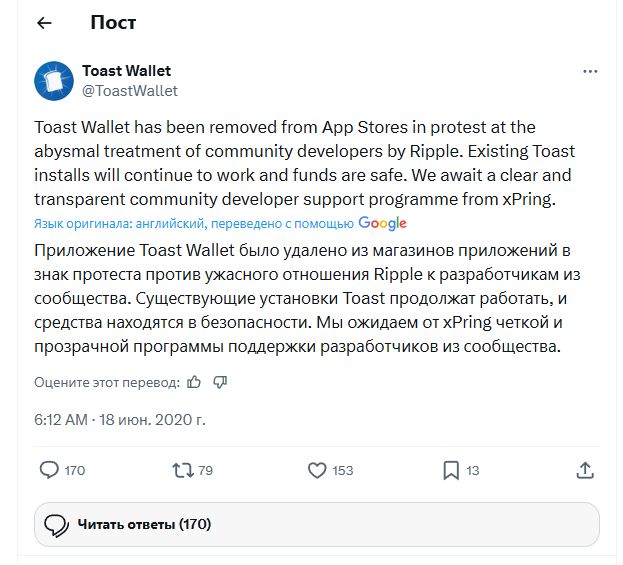The width and height of the screenshot is (623, 565).
Task: Click the Пост header title
Action: click(x=113, y=22)
